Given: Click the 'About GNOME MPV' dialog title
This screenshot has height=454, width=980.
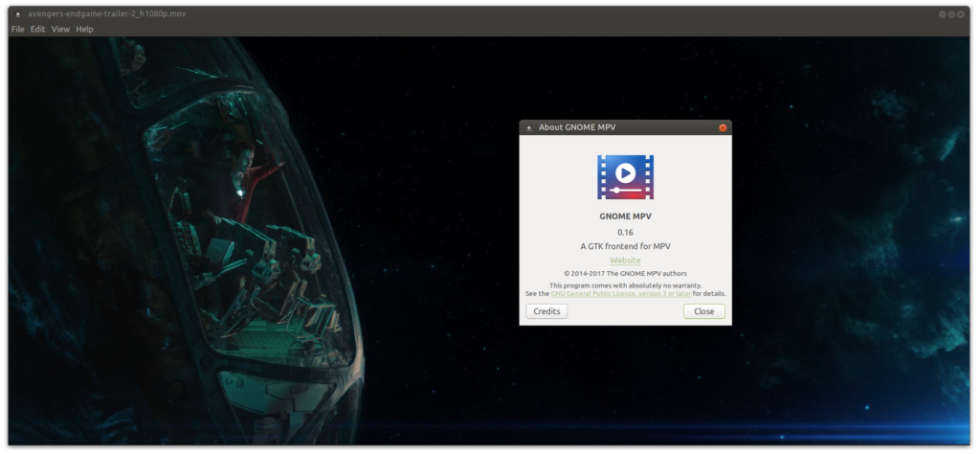Looking at the screenshot, I should (577, 127).
